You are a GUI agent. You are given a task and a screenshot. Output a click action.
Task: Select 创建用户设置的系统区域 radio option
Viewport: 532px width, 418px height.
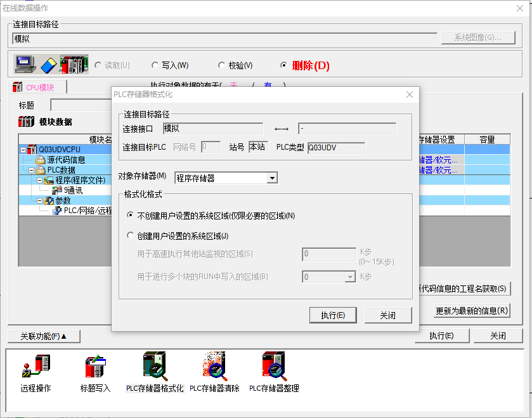(131, 236)
